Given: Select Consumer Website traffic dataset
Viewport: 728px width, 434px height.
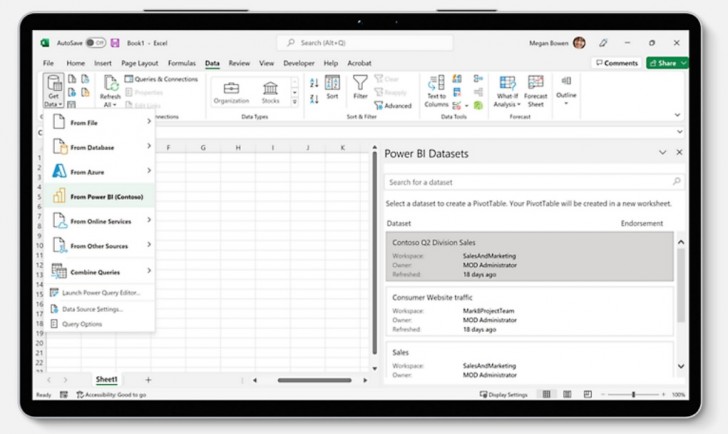Looking at the screenshot, I should point(529,311).
